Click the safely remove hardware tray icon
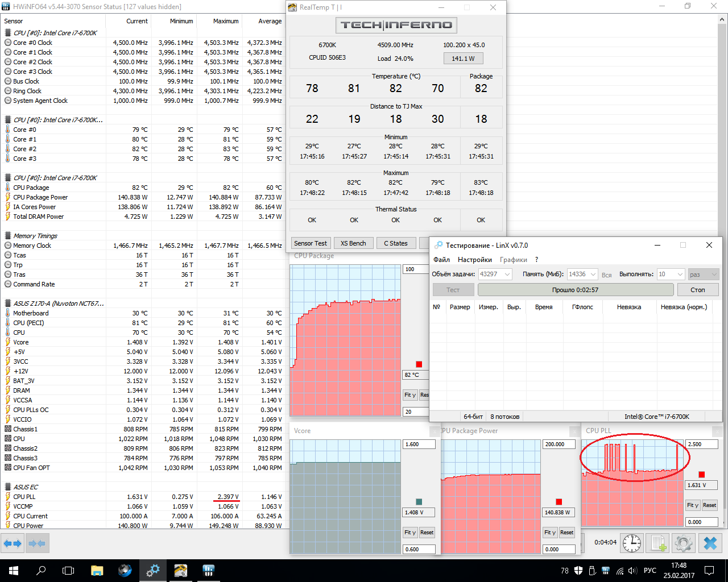 pos(592,571)
